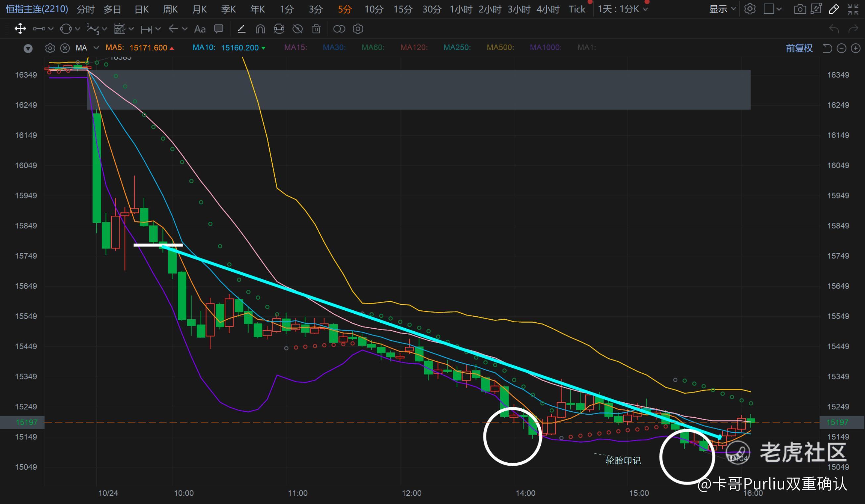Click the edit-and-share screenshot icon
The height and width of the screenshot is (504, 865).
816,9
